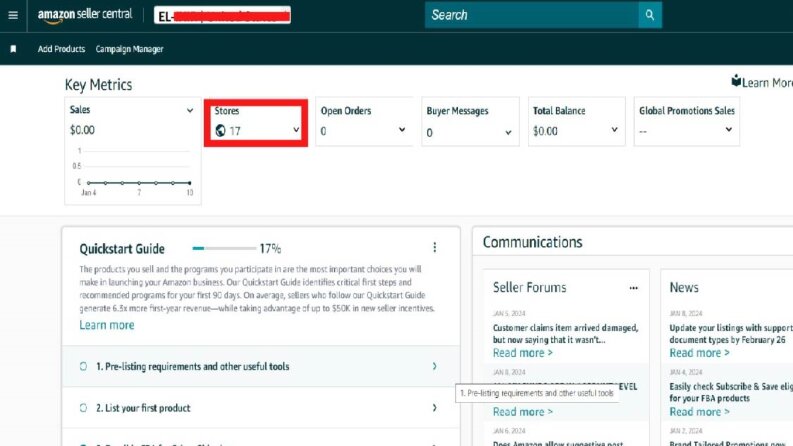Viewport: 793px width, 446px height.
Task: Click the Quickstart Guide title
Action: point(122,249)
